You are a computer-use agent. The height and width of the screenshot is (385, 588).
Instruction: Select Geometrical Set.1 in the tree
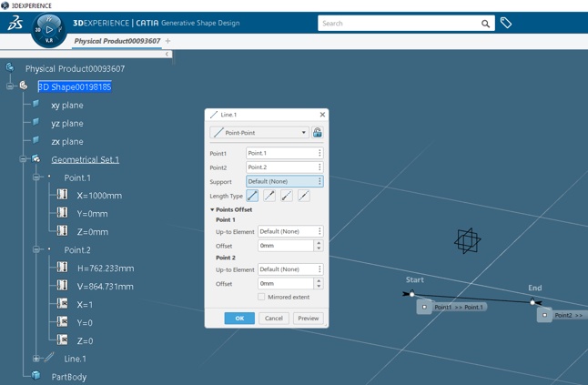pos(86,159)
